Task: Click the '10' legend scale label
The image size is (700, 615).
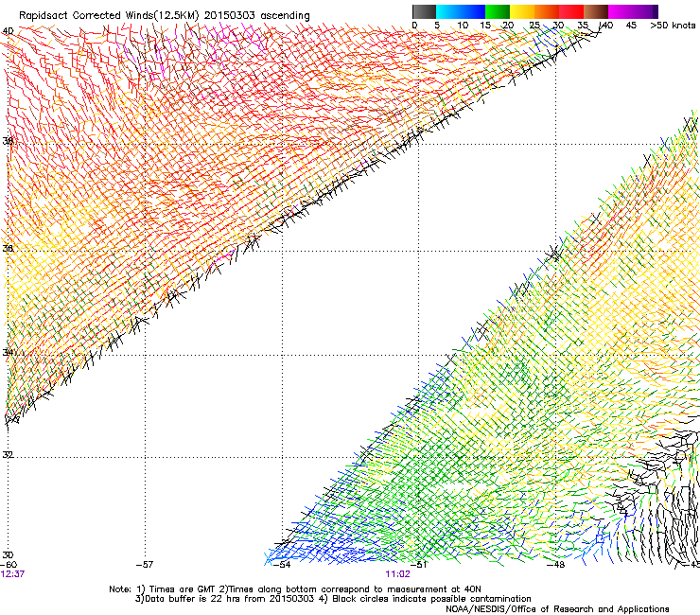Action: pyautogui.click(x=463, y=26)
